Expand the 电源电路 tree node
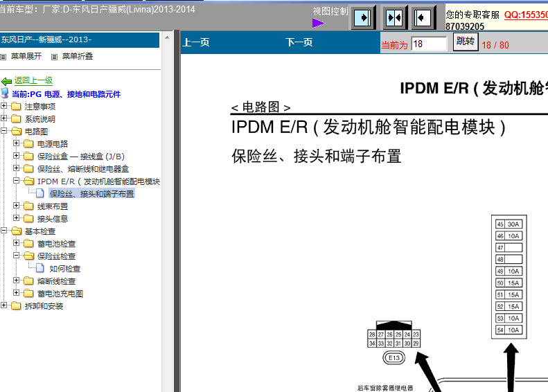The width and height of the screenshot is (548, 392). coord(17,143)
